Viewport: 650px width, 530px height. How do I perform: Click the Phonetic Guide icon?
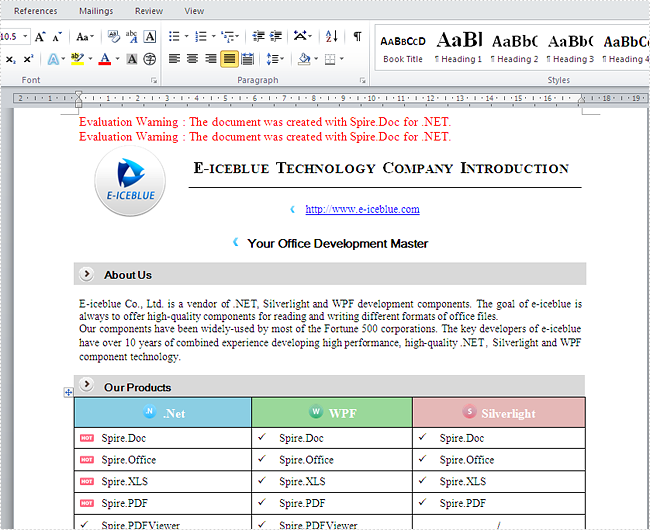(131, 36)
